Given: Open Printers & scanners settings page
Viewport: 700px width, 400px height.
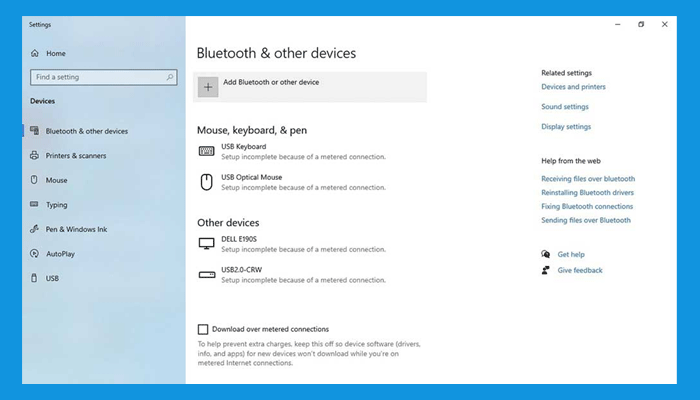Looking at the screenshot, I should (x=75, y=156).
